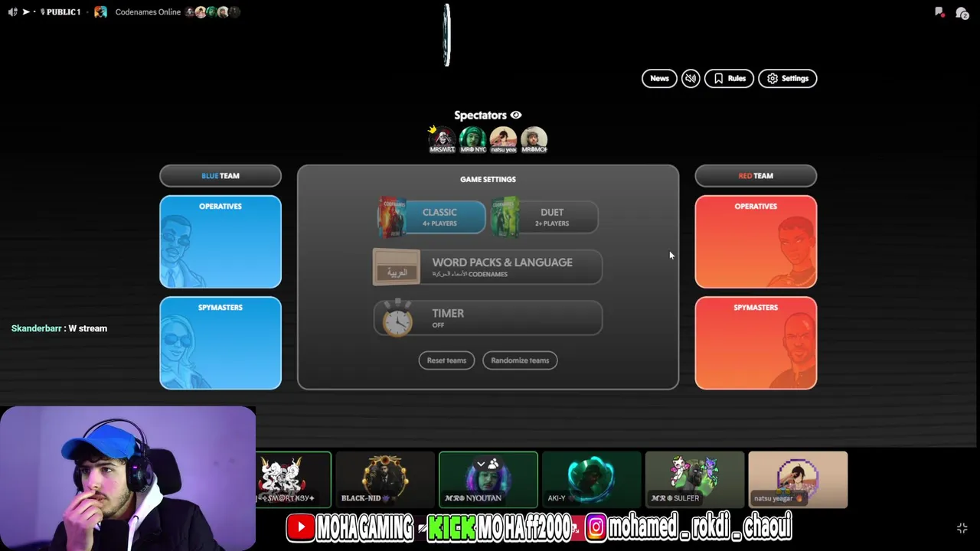Click the Classic game box icon
The height and width of the screenshot is (551, 980).
392,217
